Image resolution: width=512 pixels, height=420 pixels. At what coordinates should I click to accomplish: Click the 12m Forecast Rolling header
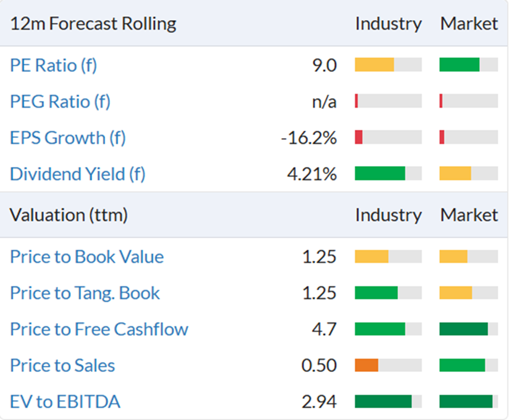coord(93,24)
